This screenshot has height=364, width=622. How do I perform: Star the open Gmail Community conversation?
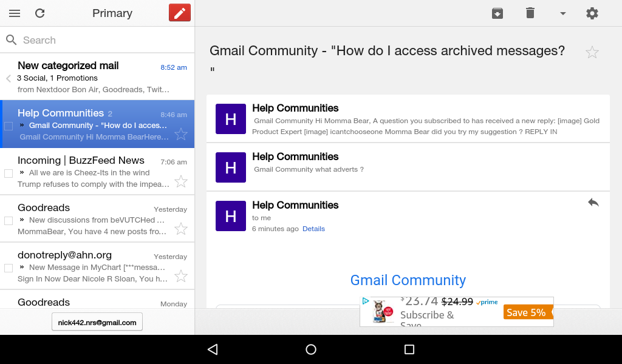pos(592,52)
